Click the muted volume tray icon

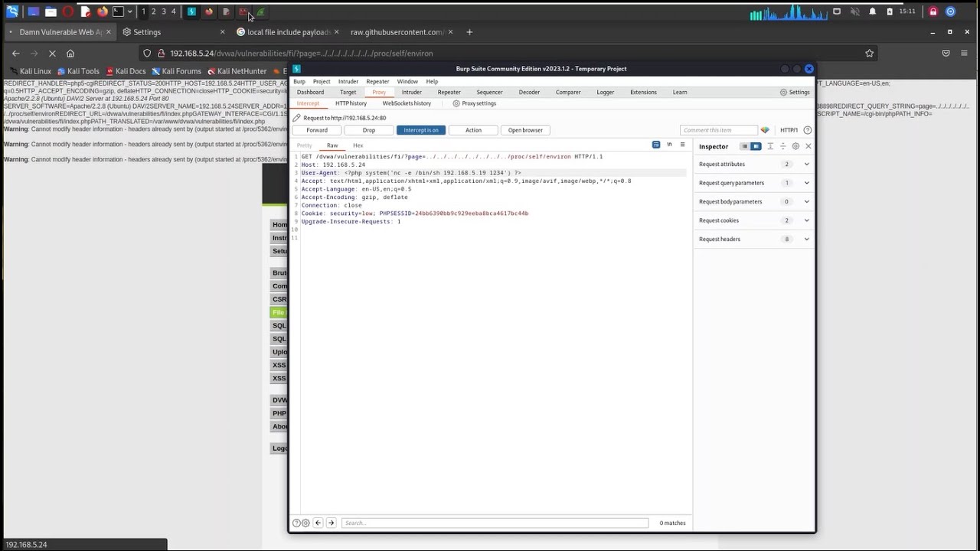click(854, 11)
